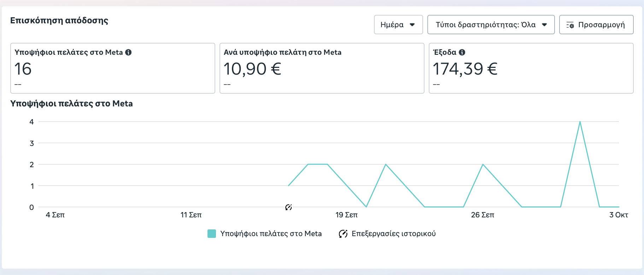The image size is (644, 275).
Task: Select the Ανά υποψήφιο πελάτη στο Meta card
Action: point(322,68)
